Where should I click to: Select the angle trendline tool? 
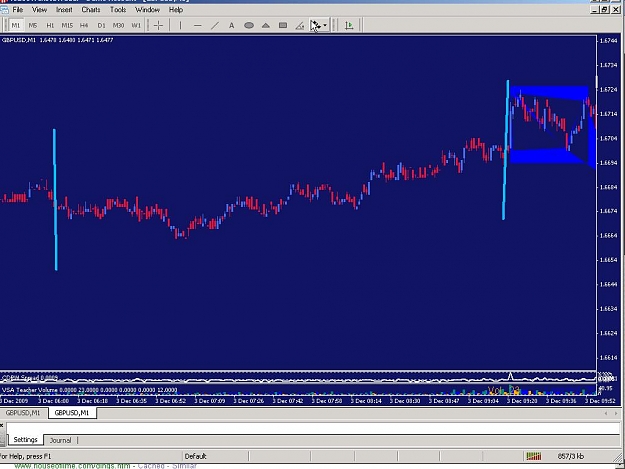300,26
